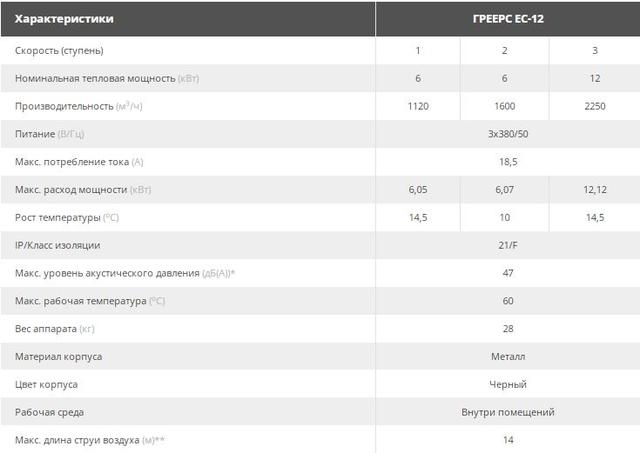
Task: Click the Черный body color value
Action: (508, 384)
